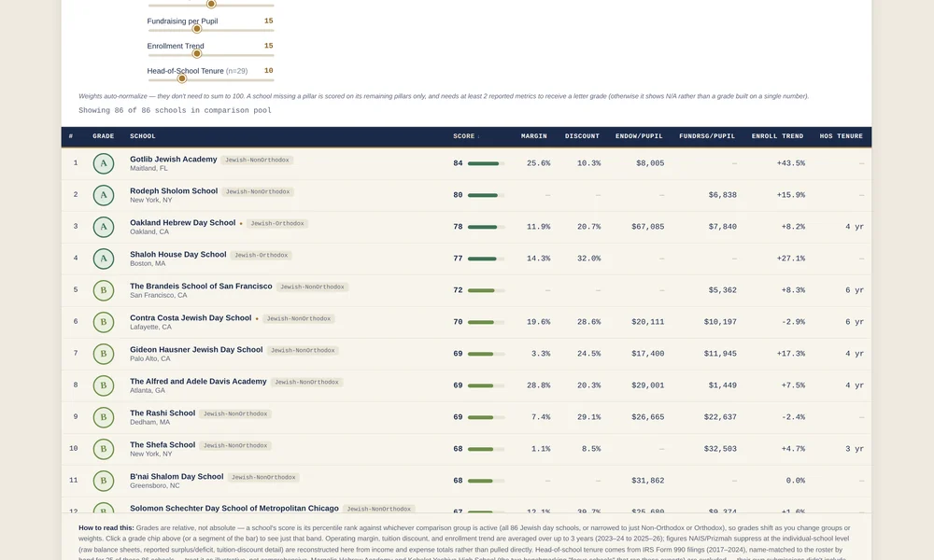Click grade A badge for Shaloh House Day School
Viewport: 934px width, 560px height.
click(x=103, y=259)
